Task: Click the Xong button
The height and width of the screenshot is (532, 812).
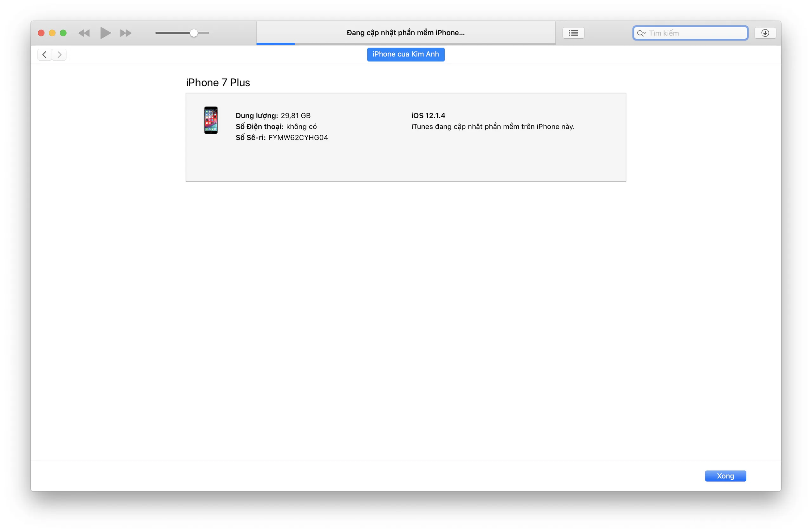Action: click(725, 476)
